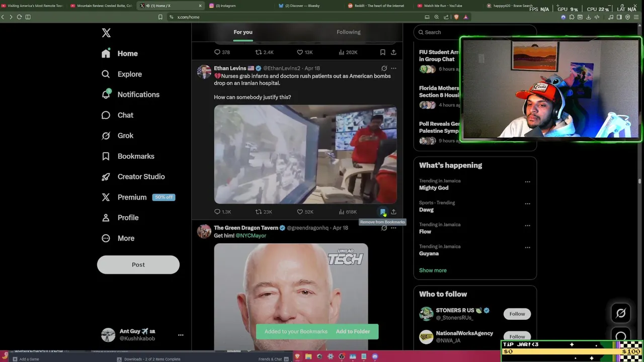Click the Brave Shields lion icon
644x362 pixels.
pos(456,17)
